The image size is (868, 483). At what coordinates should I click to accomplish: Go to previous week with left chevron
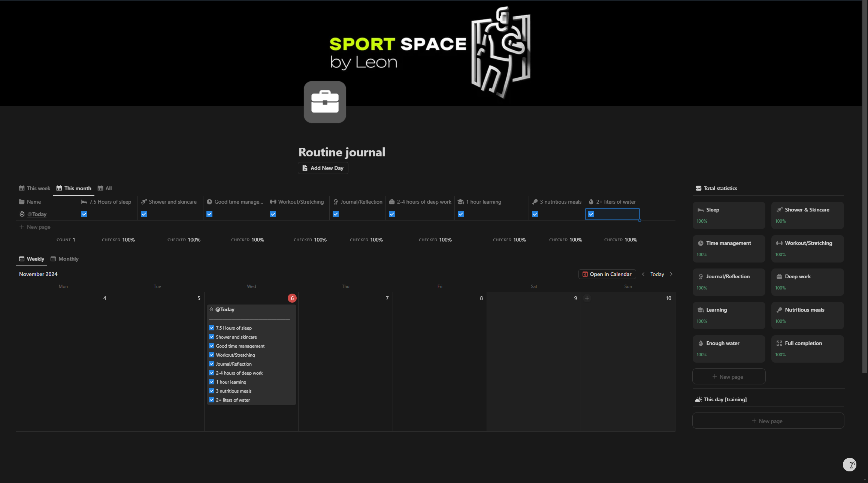643,274
